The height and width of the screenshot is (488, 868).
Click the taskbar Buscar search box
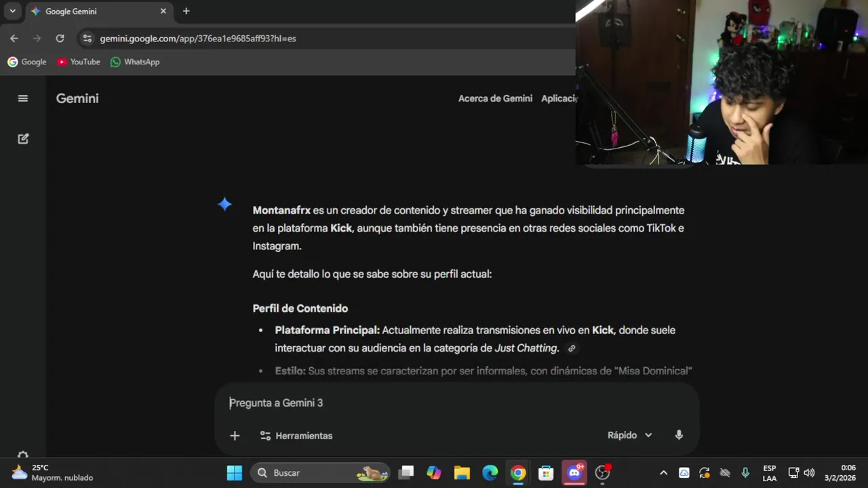click(x=320, y=473)
